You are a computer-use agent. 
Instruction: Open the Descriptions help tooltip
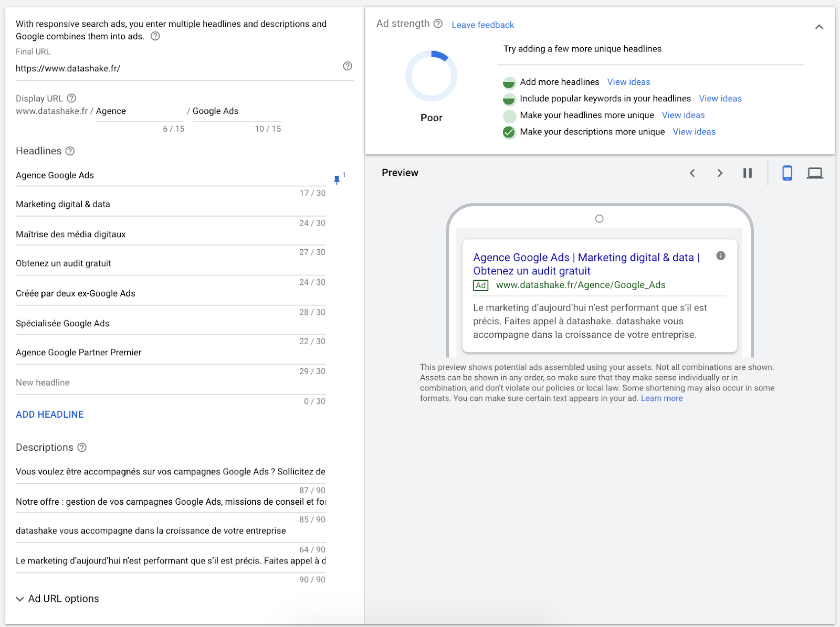pos(81,448)
